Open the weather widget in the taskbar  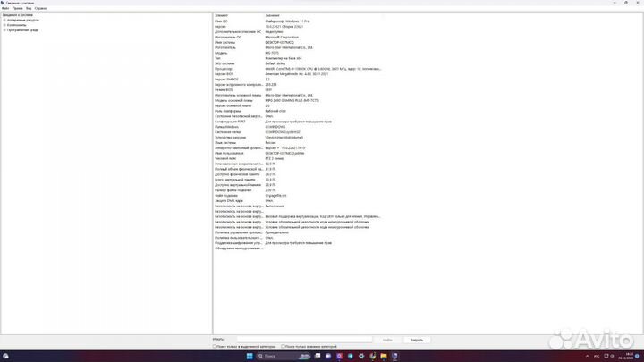coord(5,356)
